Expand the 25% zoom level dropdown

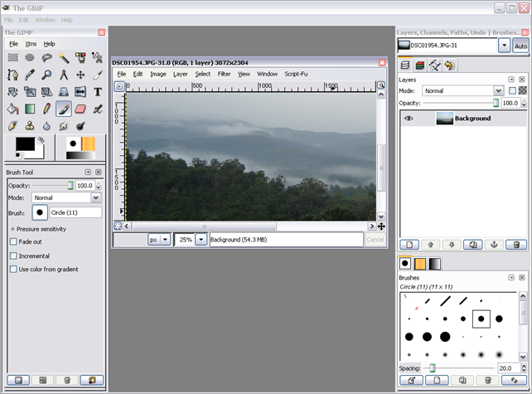pyautogui.click(x=200, y=239)
